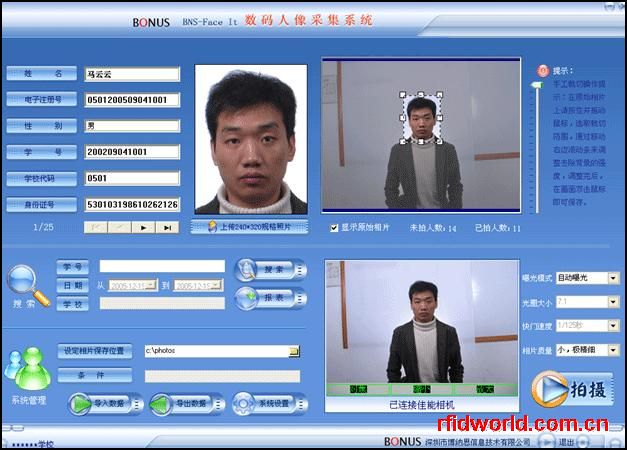Open the 快门速度 dropdown
This screenshot has height=450, width=627.
pyautogui.click(x=613, y=326)
